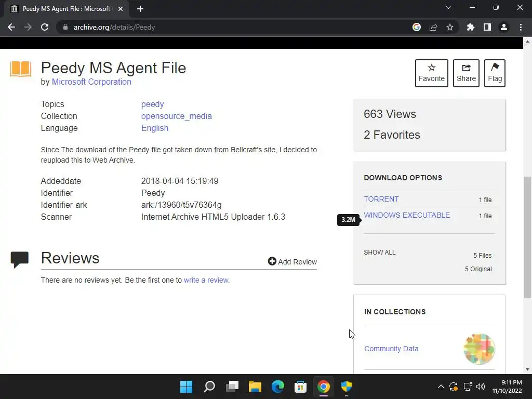
Task: Click the Peedy MS Agent File title
Action: click(x=113, y=68)
